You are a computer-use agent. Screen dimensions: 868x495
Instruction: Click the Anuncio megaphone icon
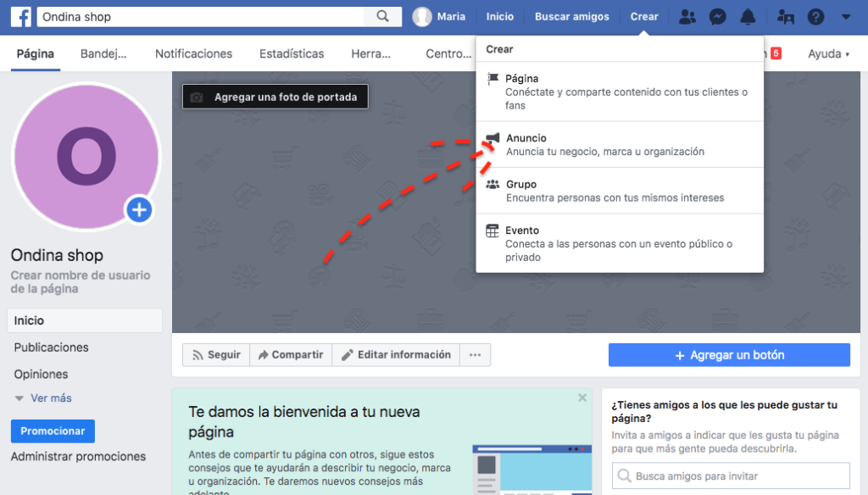[492, 138]
